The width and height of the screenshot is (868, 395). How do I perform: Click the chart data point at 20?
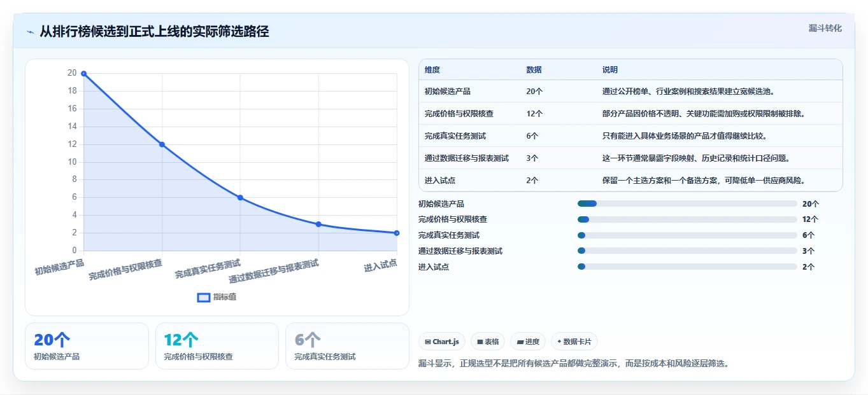83,74
